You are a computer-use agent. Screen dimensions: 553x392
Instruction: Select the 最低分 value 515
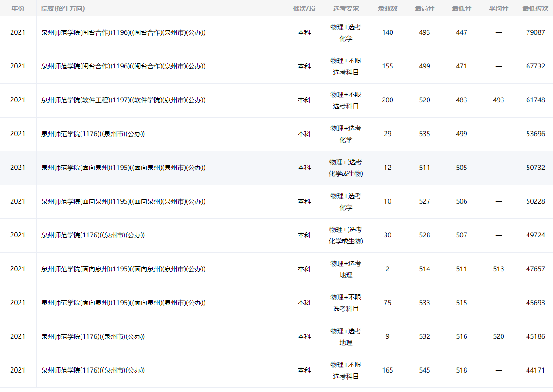461,303
